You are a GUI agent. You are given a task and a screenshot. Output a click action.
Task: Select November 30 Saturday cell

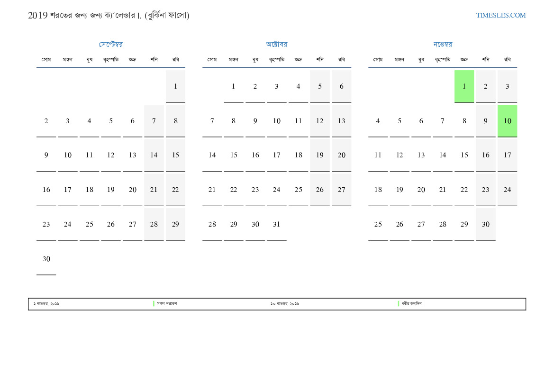click(x=486, y=224)
